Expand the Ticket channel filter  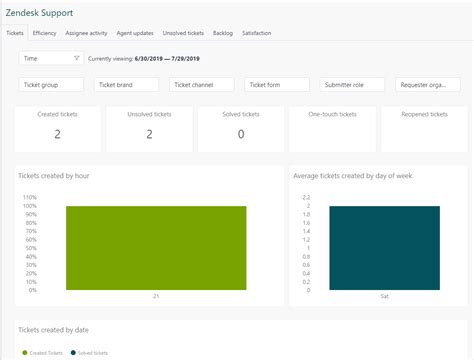point(202,85)
